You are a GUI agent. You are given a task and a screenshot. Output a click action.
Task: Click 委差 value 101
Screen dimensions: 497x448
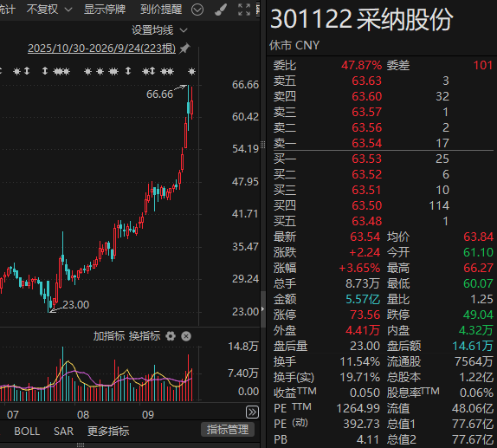click(483, 65)
